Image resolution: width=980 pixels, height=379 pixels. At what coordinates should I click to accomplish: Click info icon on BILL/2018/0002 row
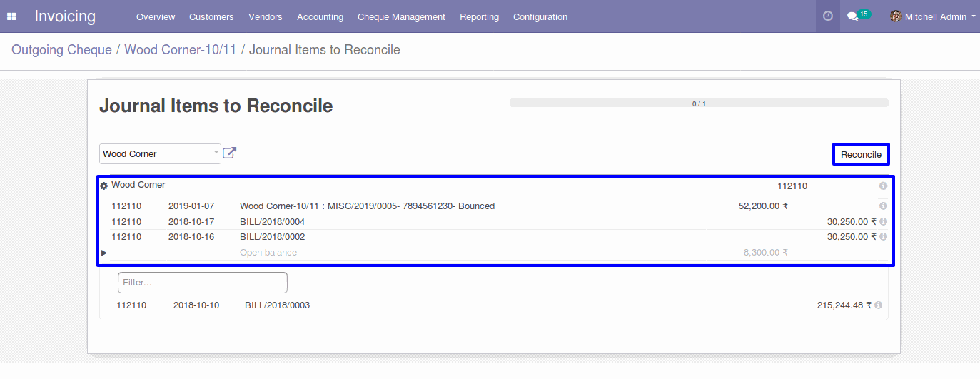(x=883, y=236)
